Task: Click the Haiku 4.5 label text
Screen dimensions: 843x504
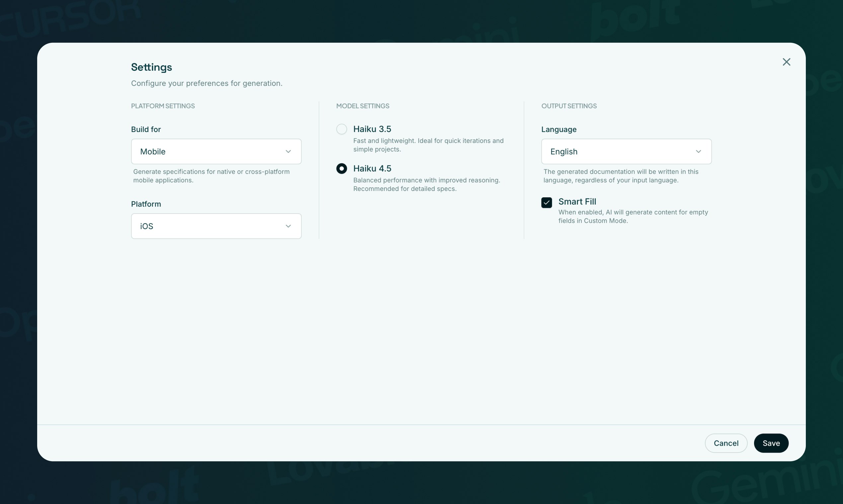Action: click(372, 168)
